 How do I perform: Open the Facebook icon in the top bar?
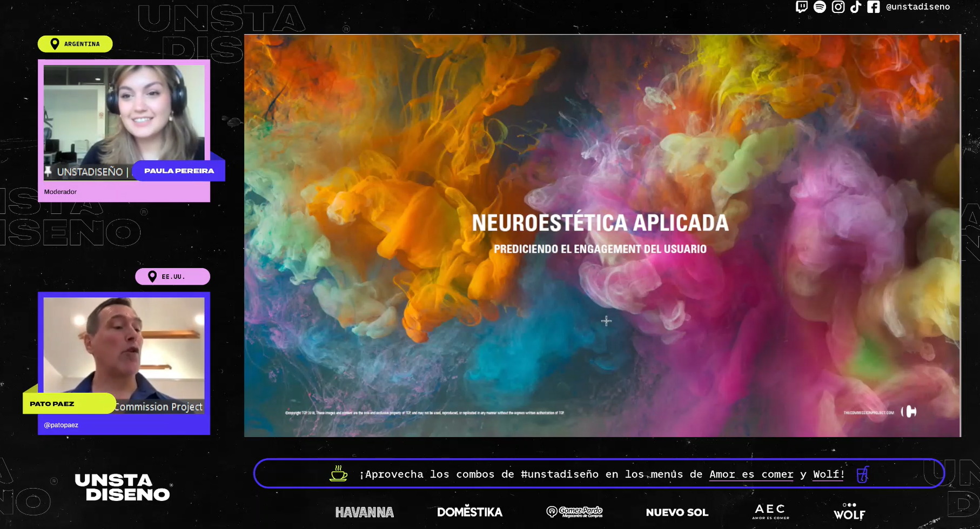tap(874, 7)
